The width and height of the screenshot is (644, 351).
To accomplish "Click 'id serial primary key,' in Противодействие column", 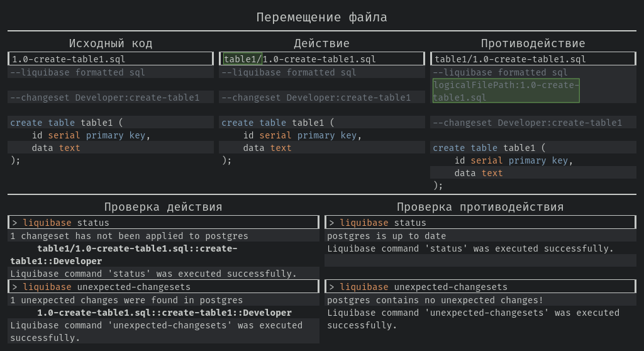I will click(514, 160).
